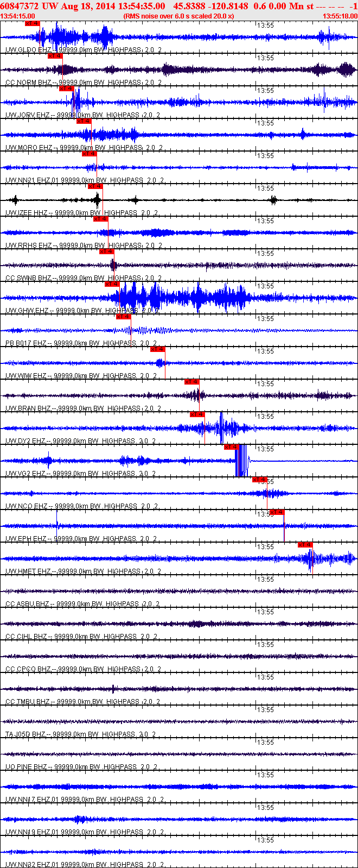Select the red arrival marker on UW.MORO trace
The height and width of the screenshot is (868, 358).
84,121
